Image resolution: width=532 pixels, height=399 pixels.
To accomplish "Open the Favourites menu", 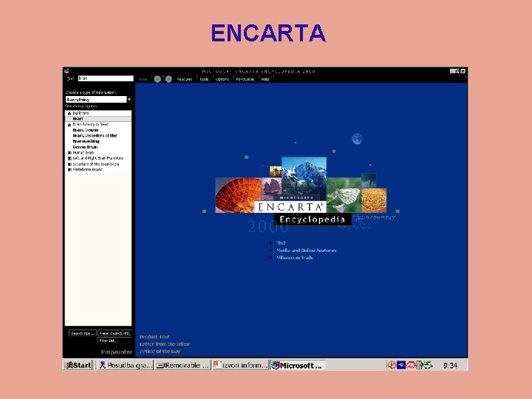I will click(245, 79).
